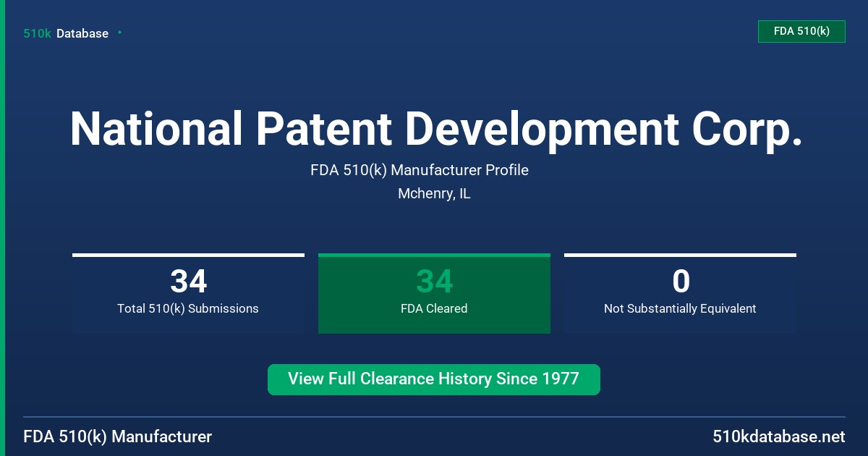868x456 pixels.
Task: Open the 510kdatabase.net link
Action: pos(779,437)
